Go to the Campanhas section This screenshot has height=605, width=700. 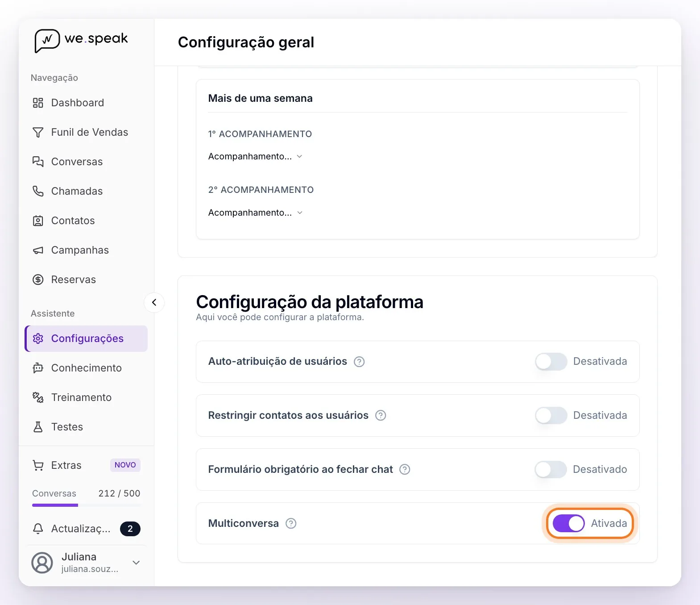tap(86, 250)
